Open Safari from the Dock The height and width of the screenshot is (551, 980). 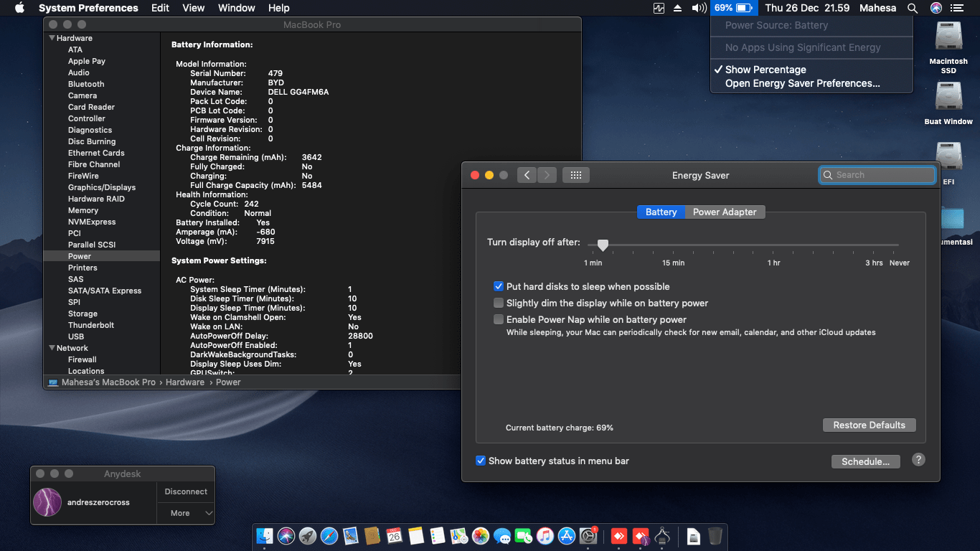329,536
